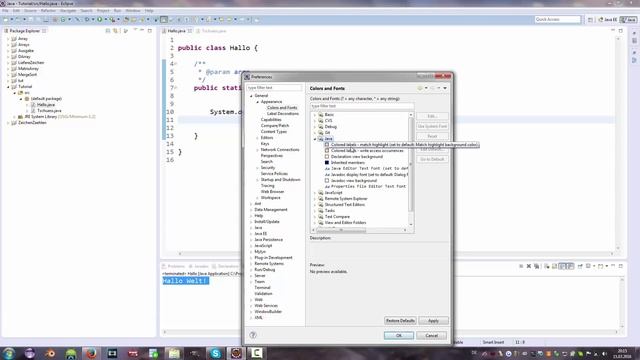The height and width of the screenshot is (360, 640).
Task: Open Preferences dialog view menu dropdown arrow
Action: point(445,88)
